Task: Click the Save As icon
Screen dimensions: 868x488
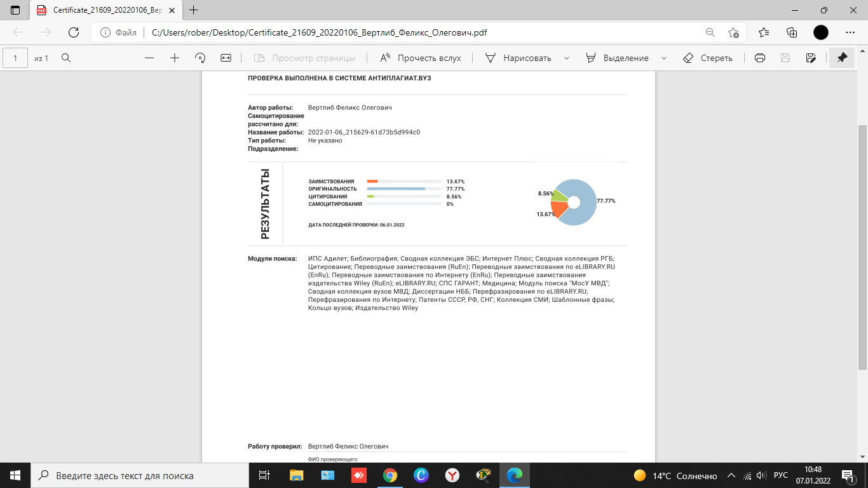Action: (x=811, y=58)
